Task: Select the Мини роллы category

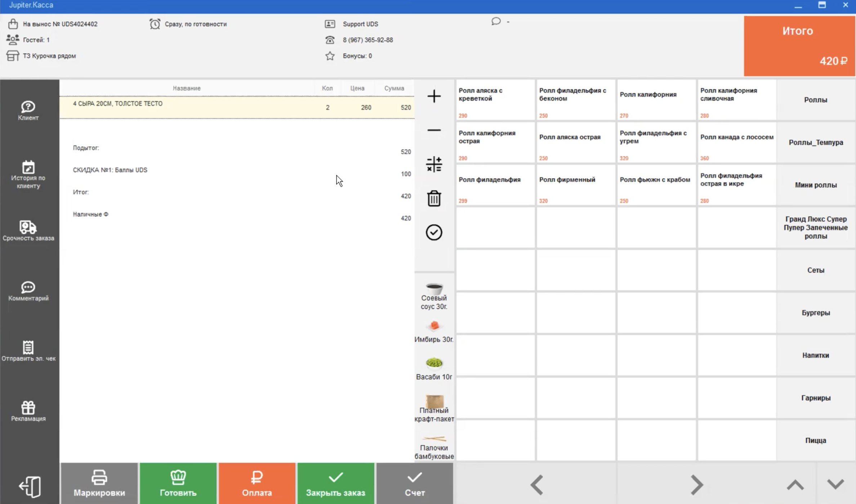Action: click(x=816, y=185)
